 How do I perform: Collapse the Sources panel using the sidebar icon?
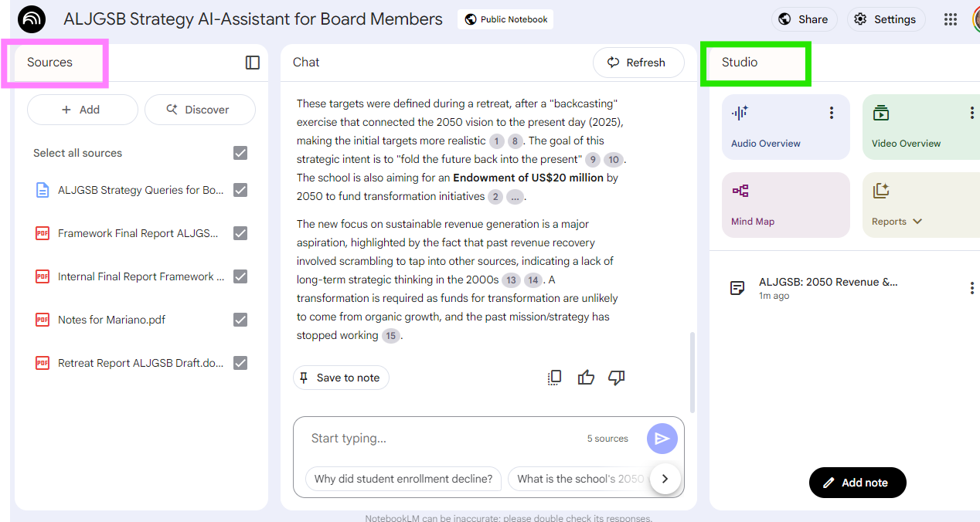point(253,63)
